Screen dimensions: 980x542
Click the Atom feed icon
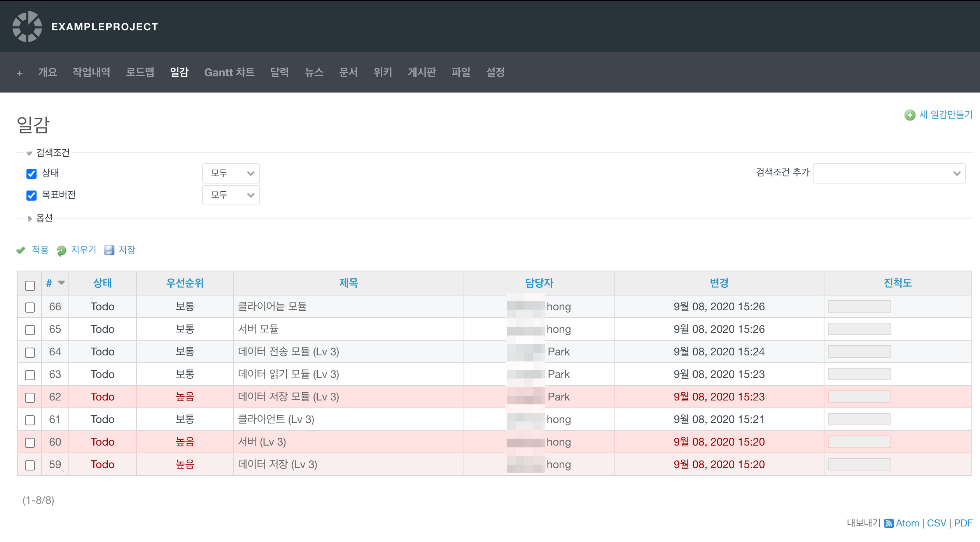click(889, 523)
